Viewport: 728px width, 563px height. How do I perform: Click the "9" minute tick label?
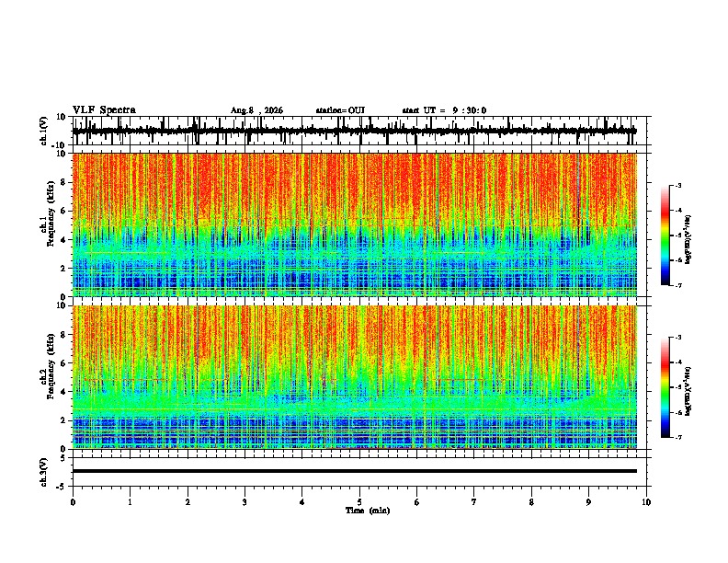coord(588,502)
